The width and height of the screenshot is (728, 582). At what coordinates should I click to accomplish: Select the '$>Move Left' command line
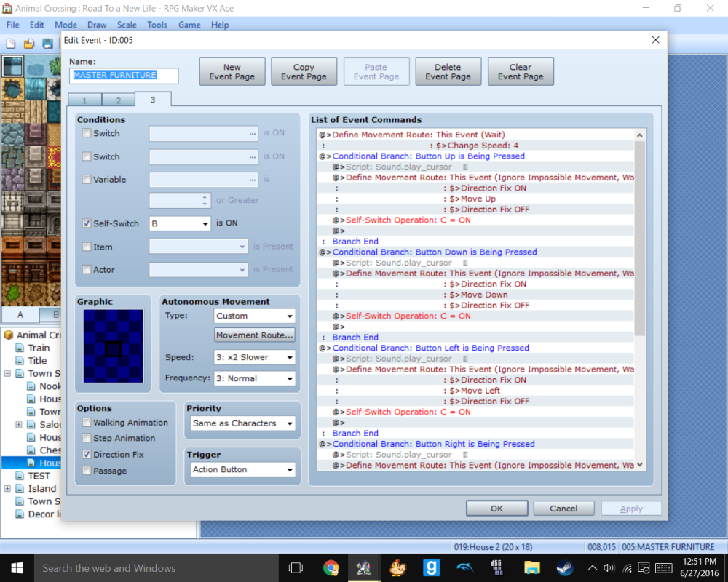[475, 391]
